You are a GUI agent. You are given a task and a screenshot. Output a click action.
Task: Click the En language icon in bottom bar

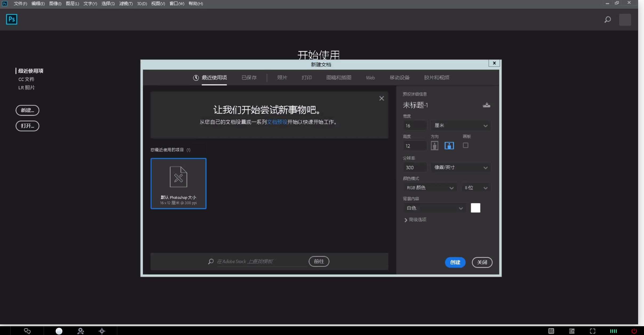click(x=572, y=331)
